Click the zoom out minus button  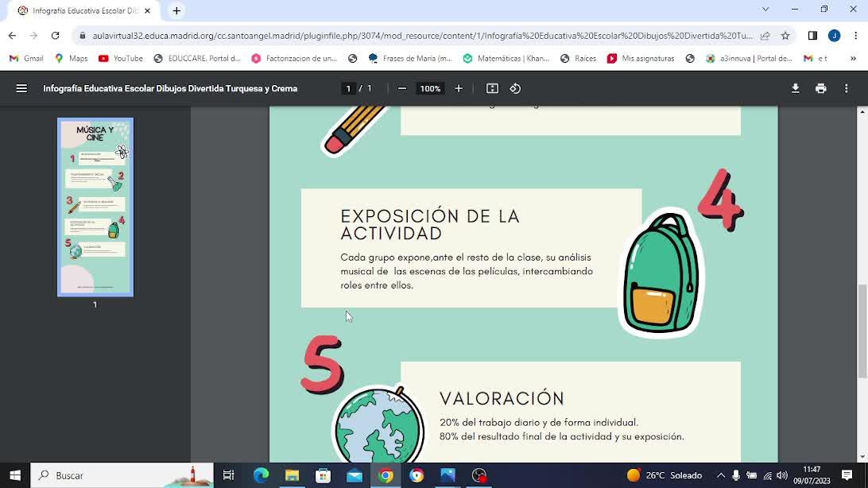click(402, 88)
